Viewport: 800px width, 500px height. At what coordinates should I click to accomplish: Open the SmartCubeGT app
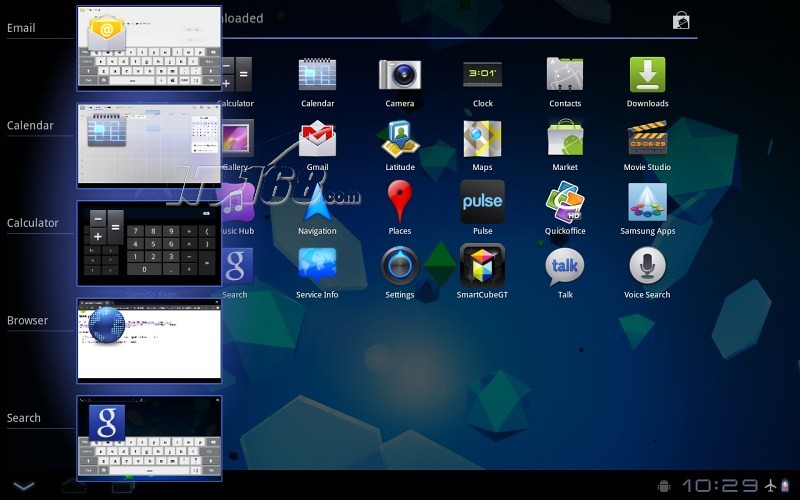[x=482, y=267]
